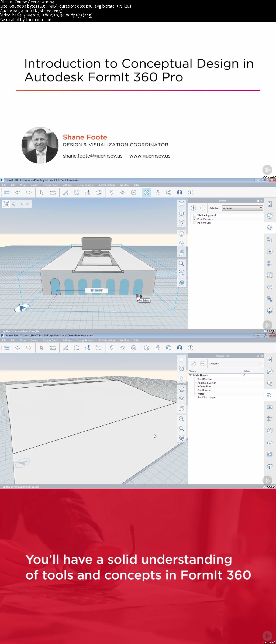Click the Name column header in Groups Tree
Screen dimensions: 276x644
[215, 371]
